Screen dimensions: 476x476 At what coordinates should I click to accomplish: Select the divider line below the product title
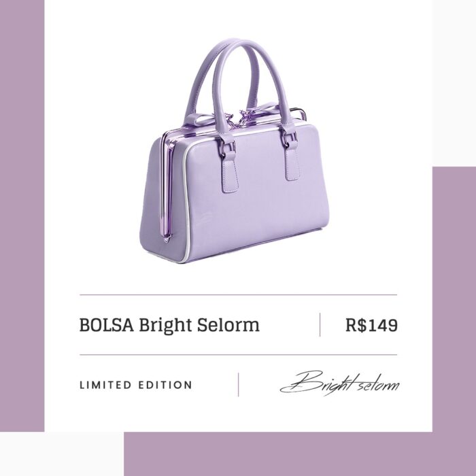pos(238,354)
